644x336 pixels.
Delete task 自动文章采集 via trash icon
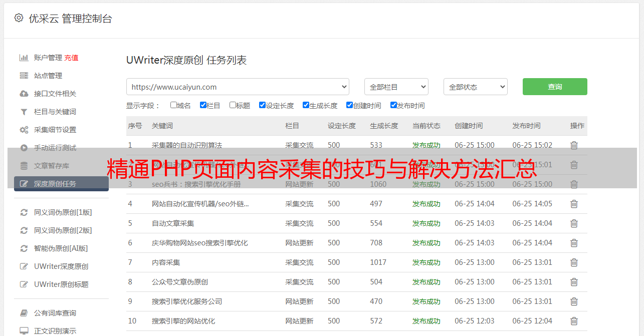click(574, 223)
